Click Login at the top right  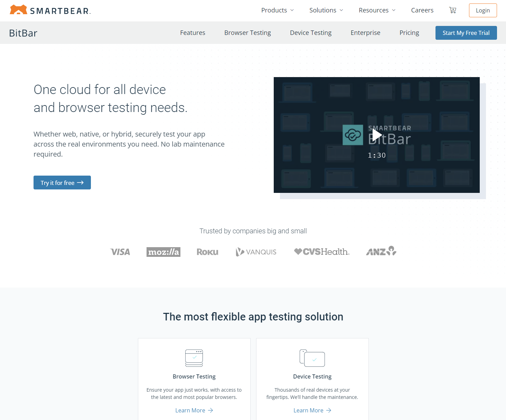tap(482, 10)
